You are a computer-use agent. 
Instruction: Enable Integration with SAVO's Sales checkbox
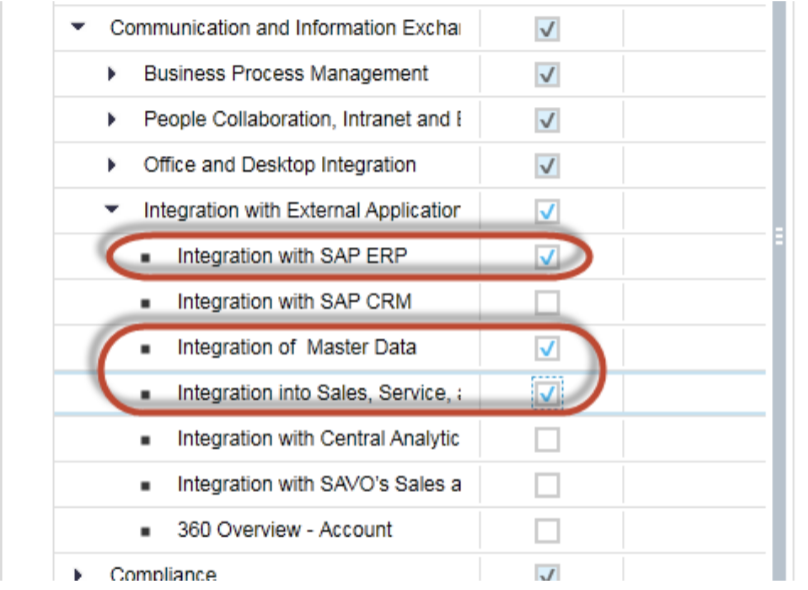point(547,485)
